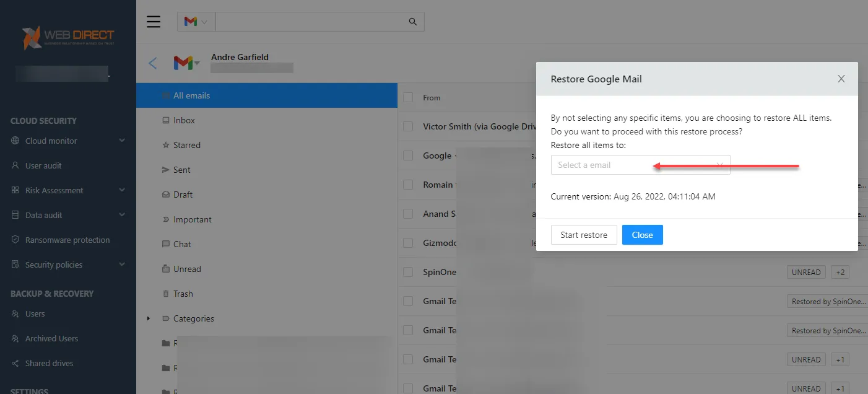Click the search magnifier icon
Image resolution: width=868 pixels, height=394 pixels.
pos(413,22)
